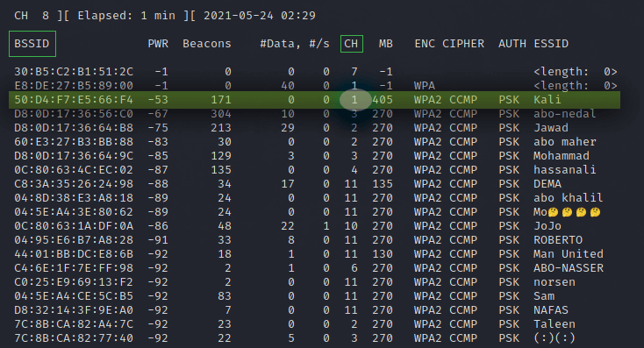
Task: Select BSSID D8:0D:17:36:64:B8
Action: point(74,128)
